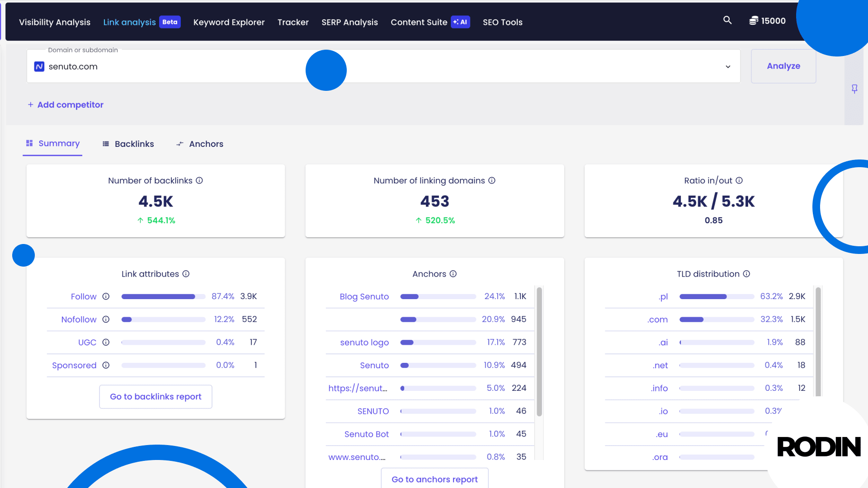Screen dimensions: 868x488
Task: Click the Senuto Bot anchor
Action: pos(367,434)
